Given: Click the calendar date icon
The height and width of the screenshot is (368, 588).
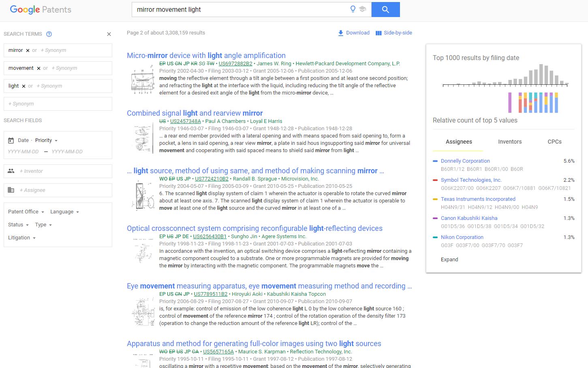Looking at the screenshot, I should click(11, 140).
